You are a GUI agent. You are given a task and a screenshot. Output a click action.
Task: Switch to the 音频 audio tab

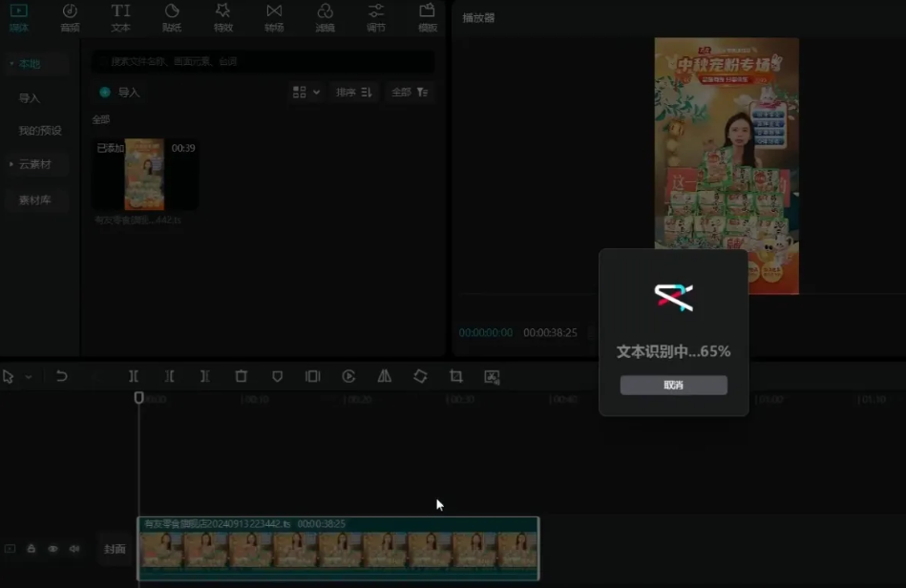pos(70,18)
